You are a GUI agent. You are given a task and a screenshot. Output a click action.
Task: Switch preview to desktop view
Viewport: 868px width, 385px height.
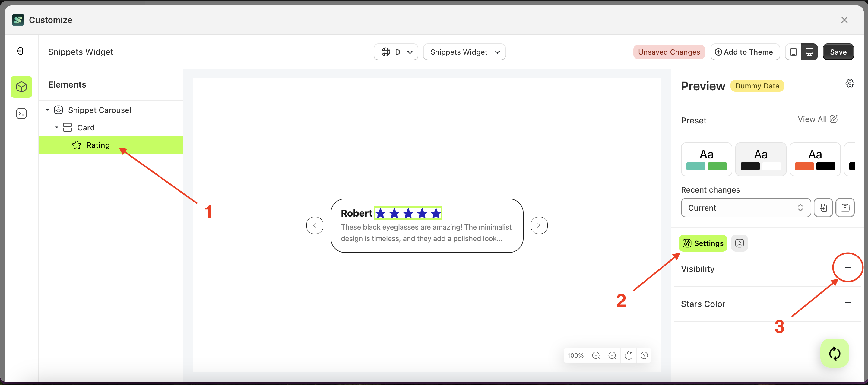point(810,52)
